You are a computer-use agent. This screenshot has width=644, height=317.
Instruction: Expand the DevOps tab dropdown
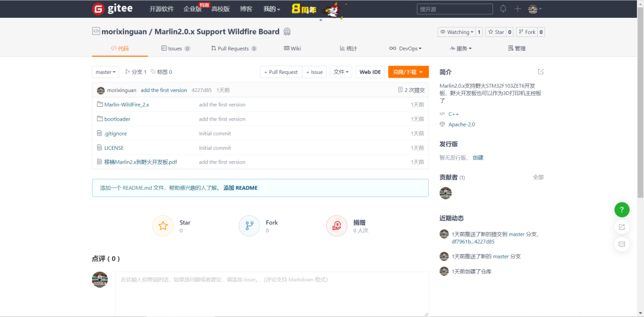pyautogui.click(x=405, y=48)
